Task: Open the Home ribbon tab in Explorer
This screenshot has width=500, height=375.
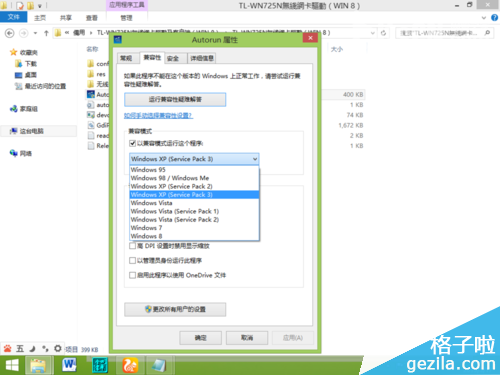Action: point(40,18)
